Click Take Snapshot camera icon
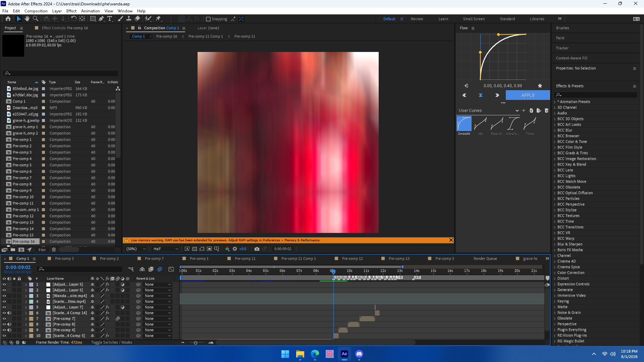 point(257,249)
